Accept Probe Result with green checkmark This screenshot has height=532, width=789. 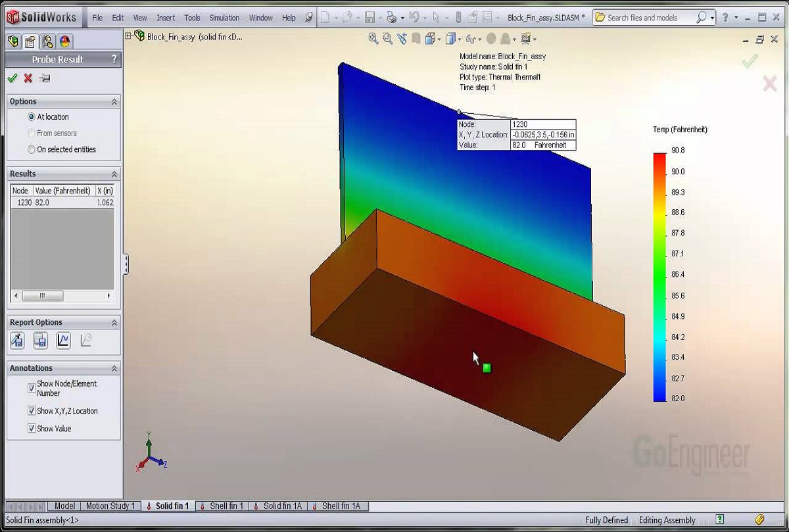[x=12, y=78]
